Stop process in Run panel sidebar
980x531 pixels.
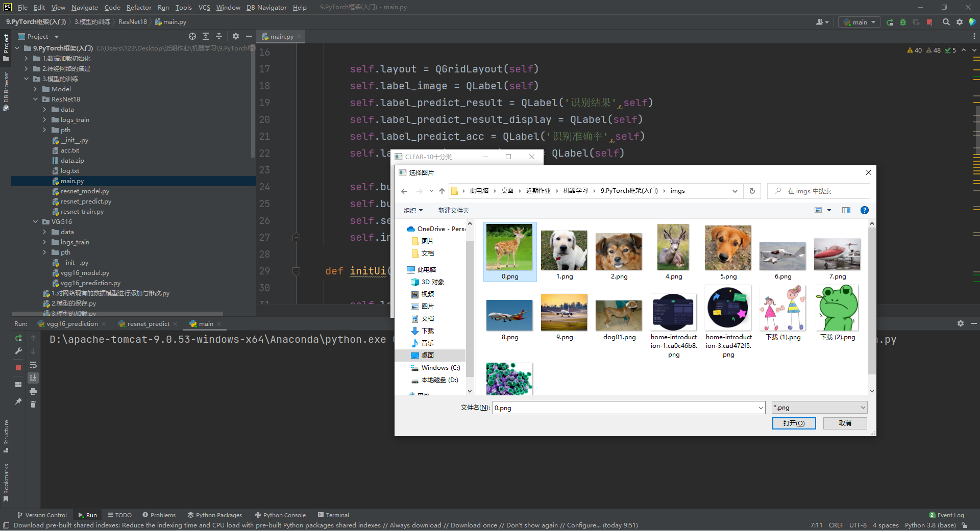(x=18, y=367)
